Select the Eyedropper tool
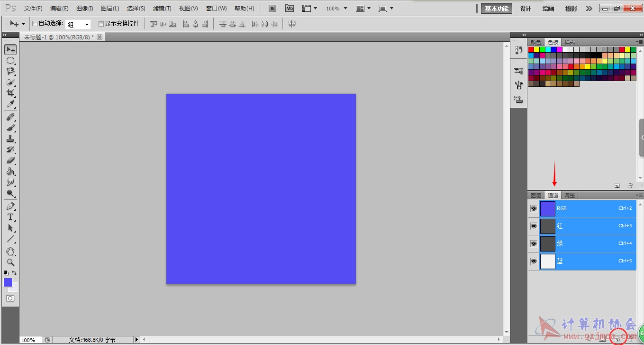This screenshot has width=644, height=345. coord(10,104)
